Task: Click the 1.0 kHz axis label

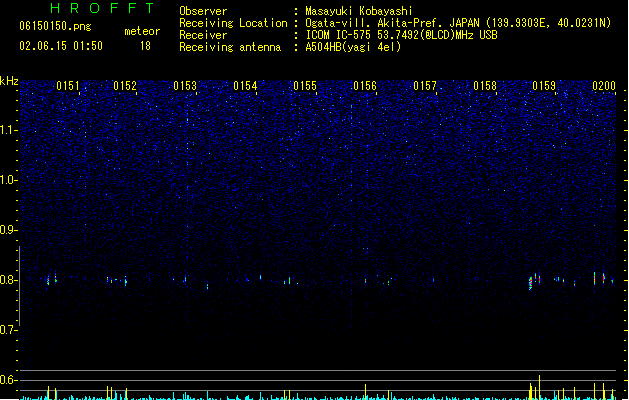Action: point(8,180)
